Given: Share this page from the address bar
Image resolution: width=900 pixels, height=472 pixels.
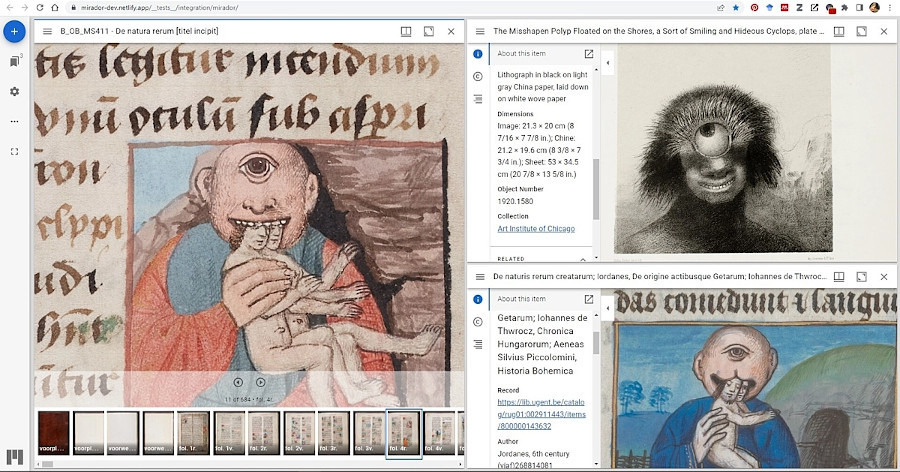Looking at the screenshot, I should pyautogui.click(x=721, y=7).
